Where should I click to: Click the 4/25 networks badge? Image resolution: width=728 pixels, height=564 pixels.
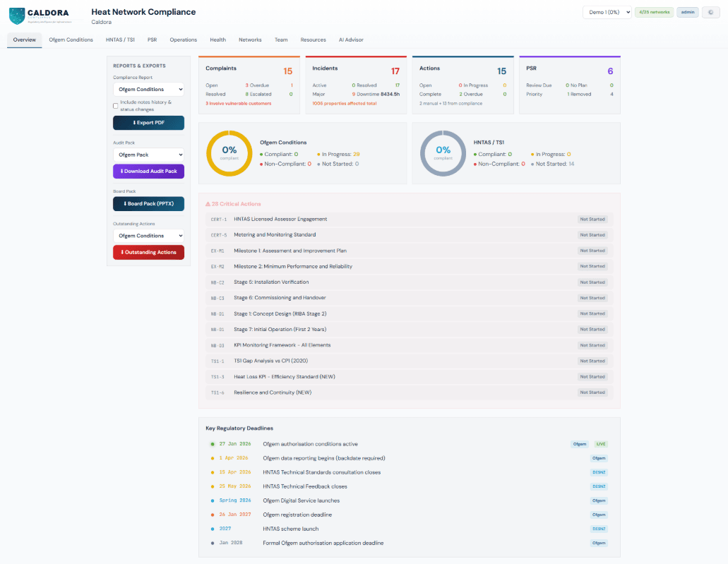click(654, 12)
